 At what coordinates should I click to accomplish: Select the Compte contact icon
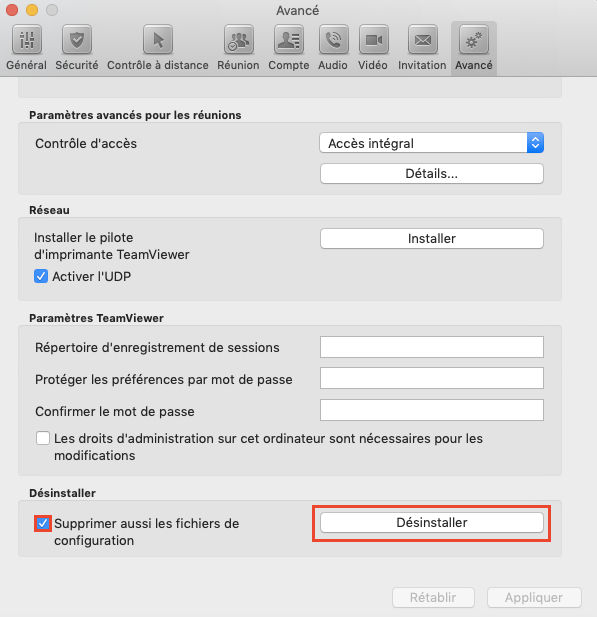pos(288,40)
